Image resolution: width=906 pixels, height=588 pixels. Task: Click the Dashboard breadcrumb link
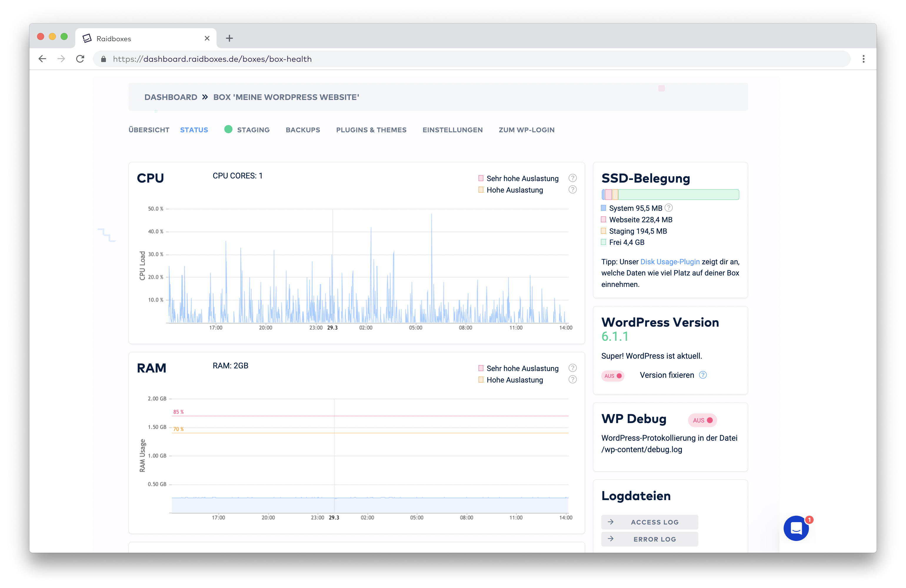point(171,97)
